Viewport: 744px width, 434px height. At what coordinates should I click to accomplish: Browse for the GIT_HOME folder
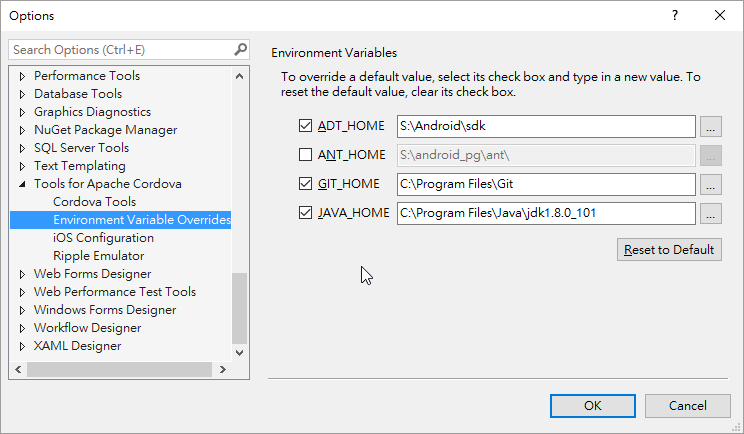pyautogui.click(x=710, y=185)
